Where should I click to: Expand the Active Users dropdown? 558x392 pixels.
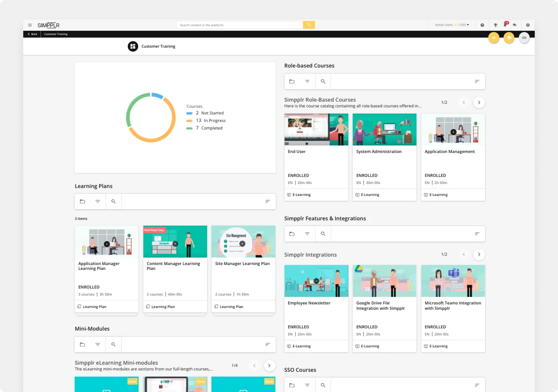tap(452, 25)
